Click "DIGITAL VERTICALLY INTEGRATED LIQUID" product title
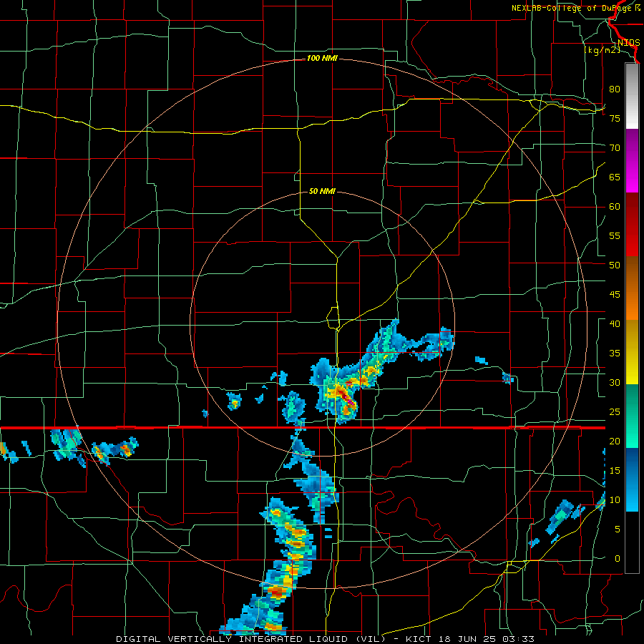 click(x=233, y=639)
